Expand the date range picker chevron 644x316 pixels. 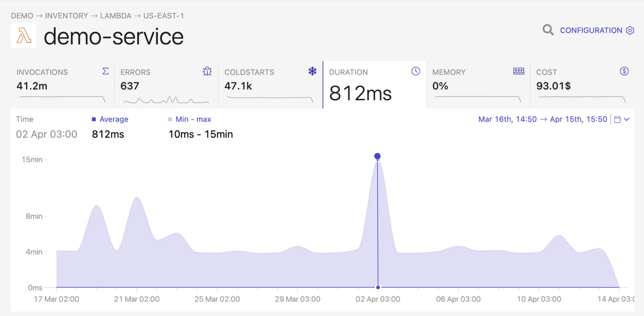[627, 119]
